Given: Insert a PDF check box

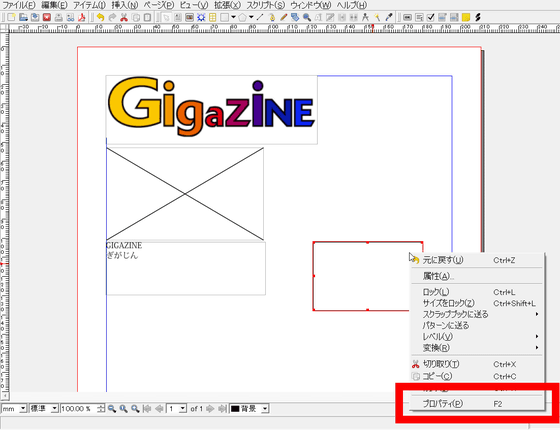Looking at the screenshot, I should [x=431, y=17].
